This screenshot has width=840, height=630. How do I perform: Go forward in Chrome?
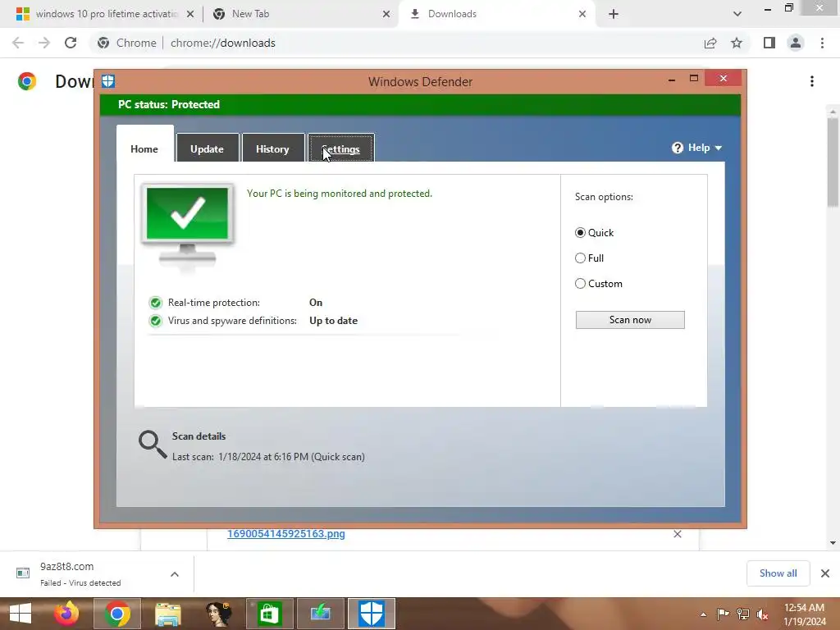[44, 43]
